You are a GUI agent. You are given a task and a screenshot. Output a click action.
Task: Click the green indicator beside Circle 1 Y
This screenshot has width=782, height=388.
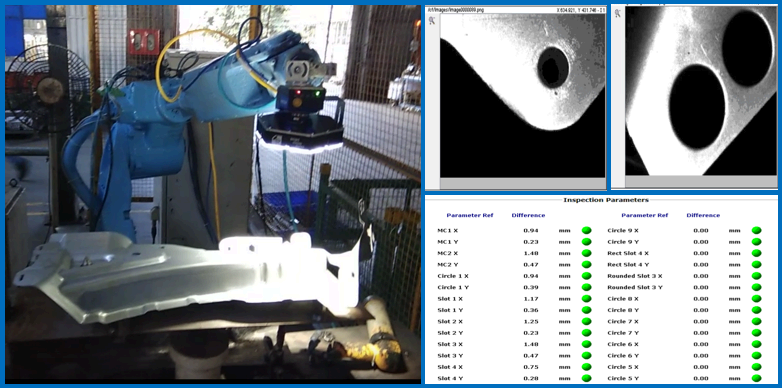coord(586,287)
